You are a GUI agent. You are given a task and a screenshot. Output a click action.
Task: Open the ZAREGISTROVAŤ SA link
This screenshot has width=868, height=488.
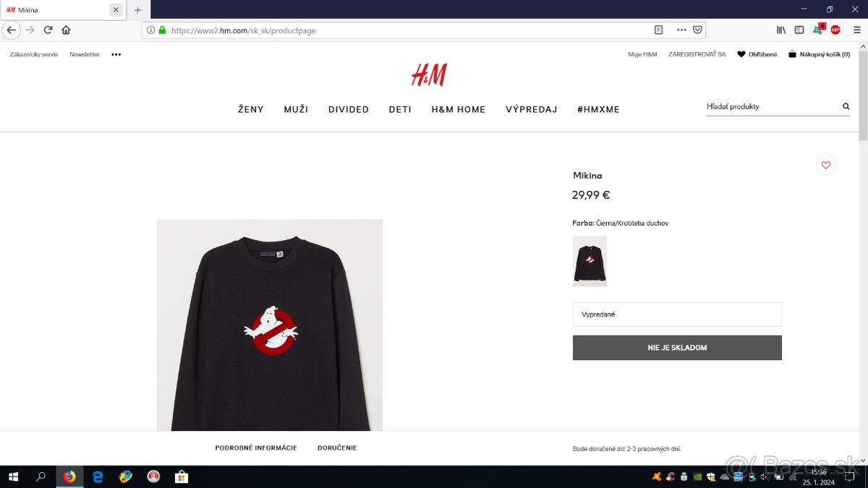point(697,54)
